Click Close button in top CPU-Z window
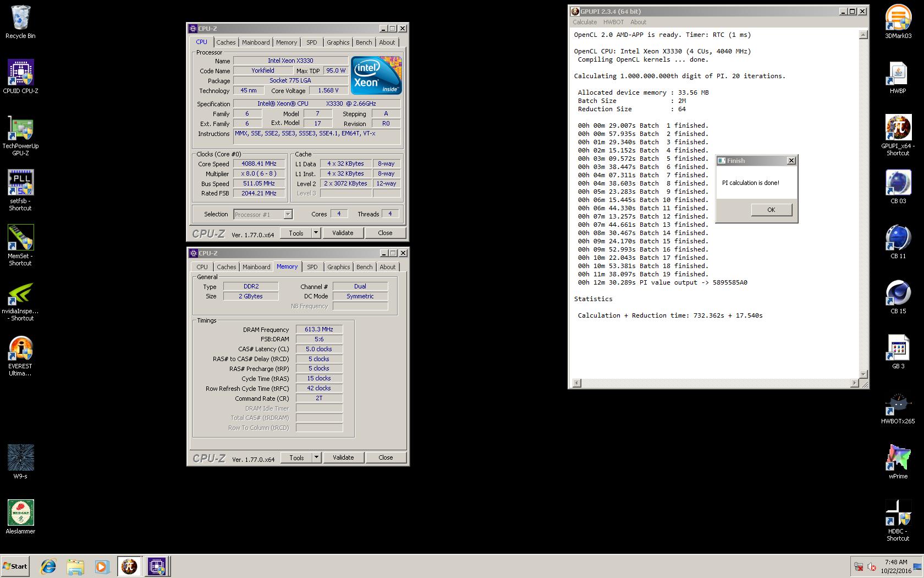The height and width of the screenshot is (578, 924). point(385,233)
